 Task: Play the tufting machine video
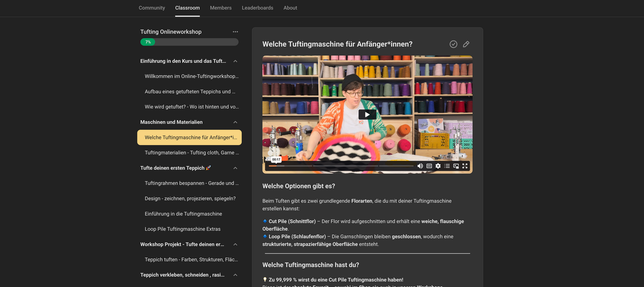click(x=367, y=115)
